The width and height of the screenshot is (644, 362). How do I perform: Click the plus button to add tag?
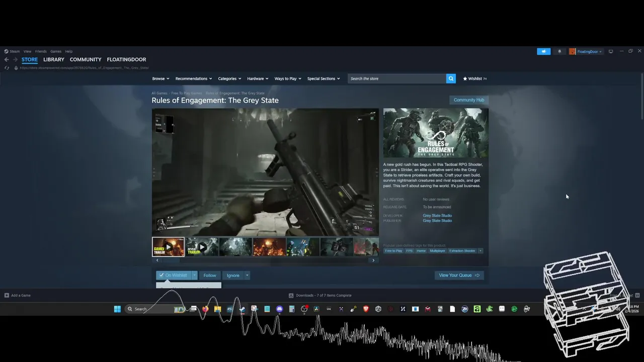click(x=480, y=250)
